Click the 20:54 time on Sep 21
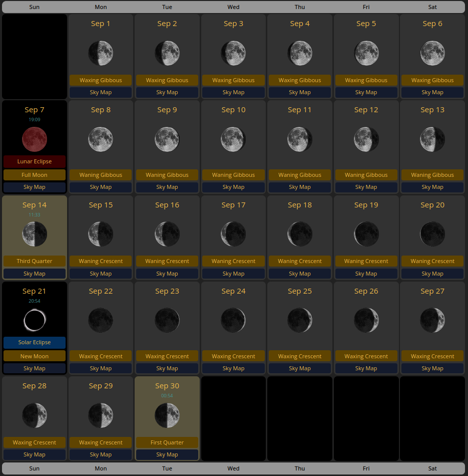The height and width of the screenshot is (476, 468). pyautogui.click(x=35, y=301)
